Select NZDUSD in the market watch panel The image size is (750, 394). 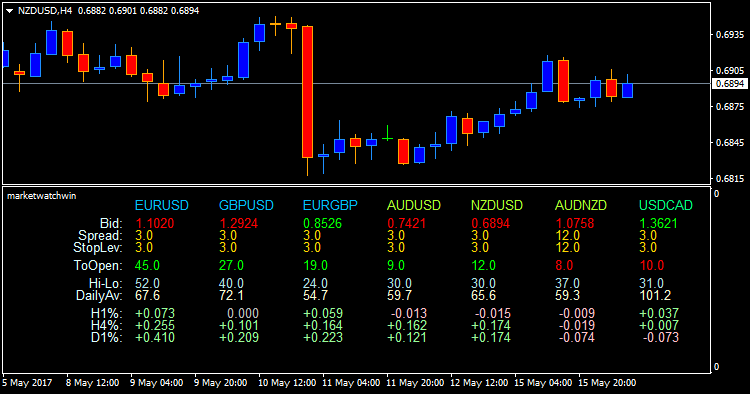497,206
